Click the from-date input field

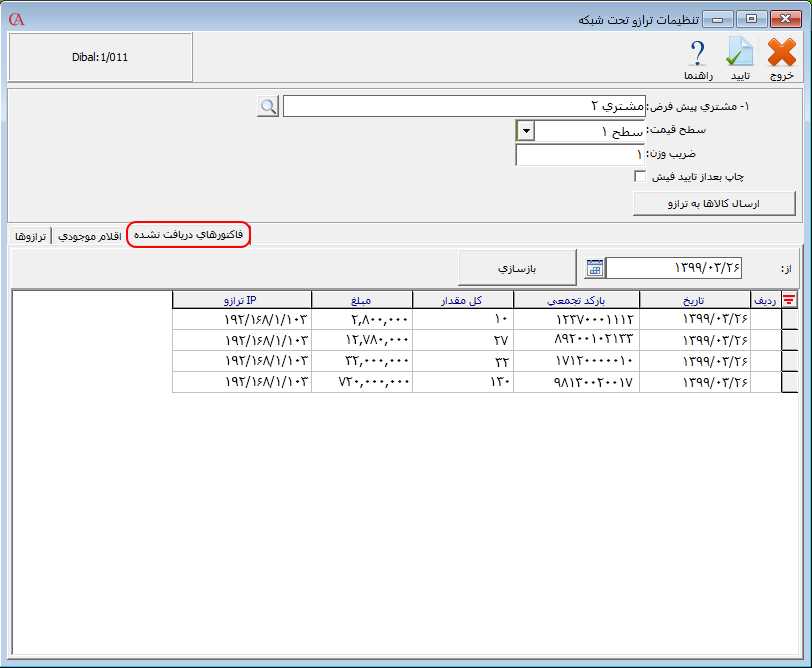point(675,268)
